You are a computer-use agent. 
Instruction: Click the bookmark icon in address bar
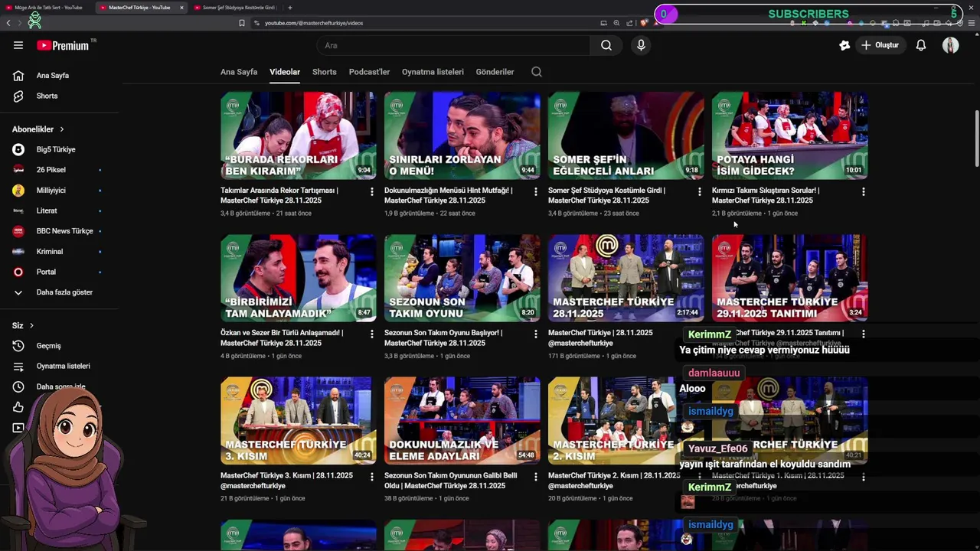point(242,23)
